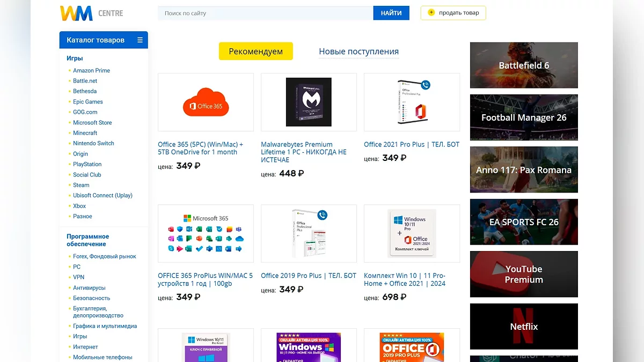The image size is (644, 362).
Task: Click the WM Centre logo
Action: click(91, 13)
